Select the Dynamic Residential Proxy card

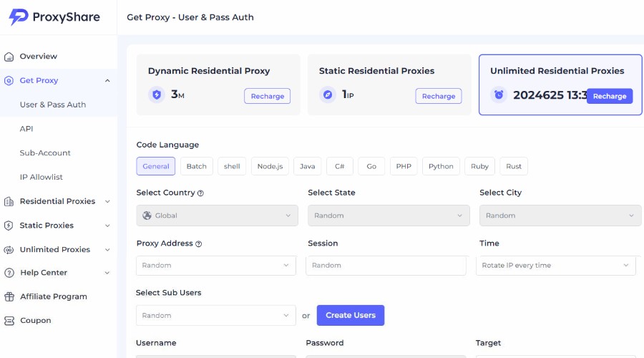tap(218, 84)
